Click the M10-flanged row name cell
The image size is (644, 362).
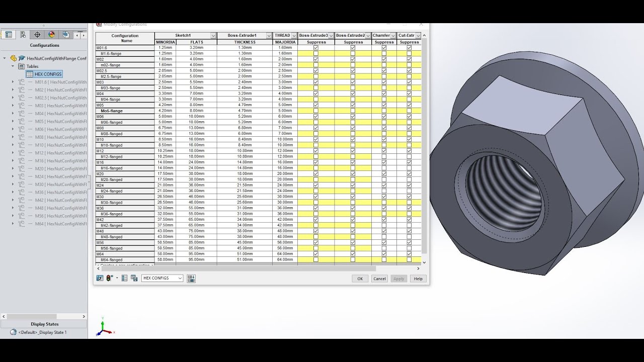125,145
